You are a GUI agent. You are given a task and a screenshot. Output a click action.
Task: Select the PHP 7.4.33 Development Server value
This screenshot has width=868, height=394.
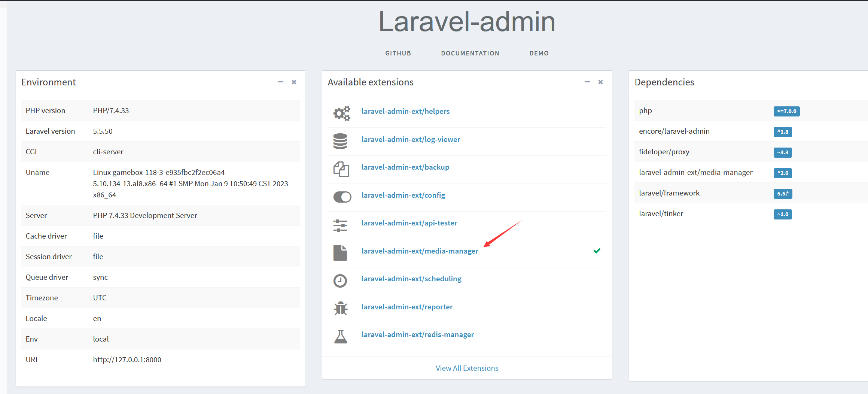click(145, 215)
